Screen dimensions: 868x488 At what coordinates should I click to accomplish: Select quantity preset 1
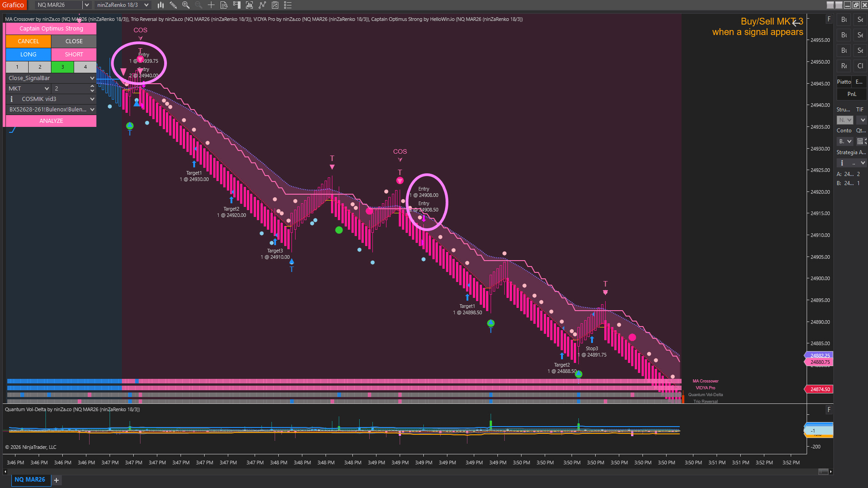coord(17,67)
